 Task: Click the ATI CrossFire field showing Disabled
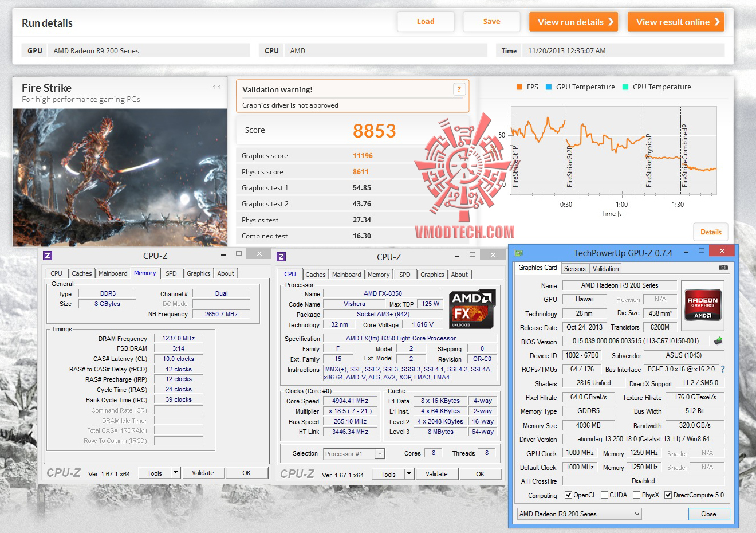pyautogui.click(x=643, y=481)
